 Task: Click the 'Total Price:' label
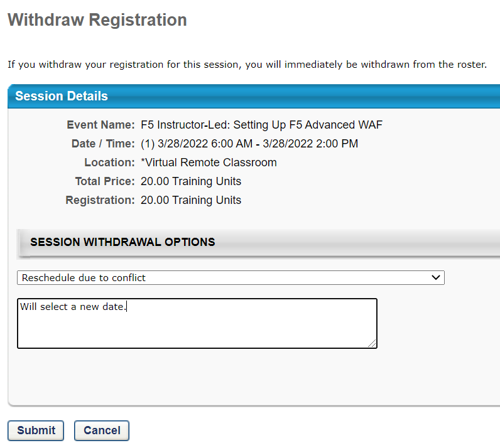[105, 181]
